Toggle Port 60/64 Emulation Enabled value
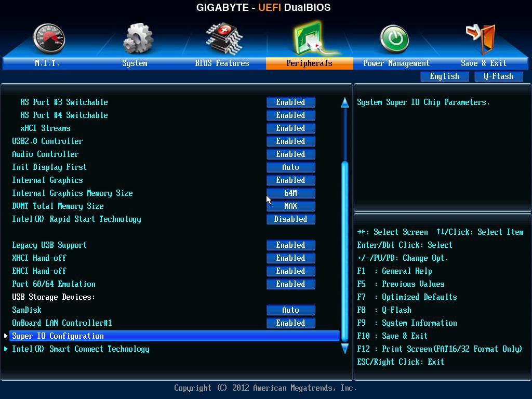Image resolution: width=532 pixels, height=399 pixels. 291,284
